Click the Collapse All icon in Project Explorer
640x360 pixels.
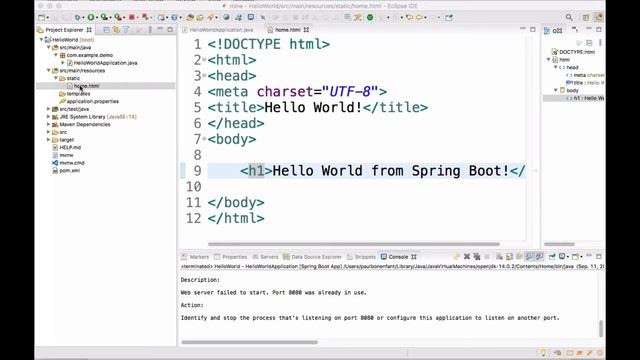tap(107, 30)
